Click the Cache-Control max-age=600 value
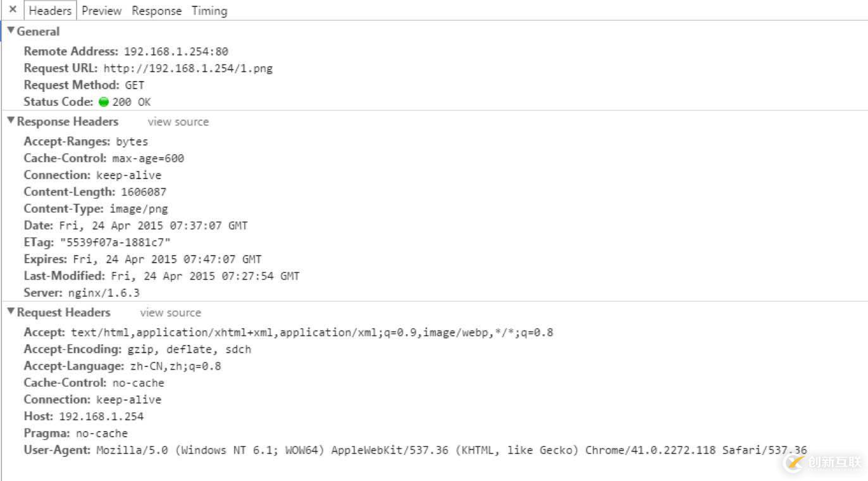The width and height of the screenshot is (868, 481). point(148,158)
